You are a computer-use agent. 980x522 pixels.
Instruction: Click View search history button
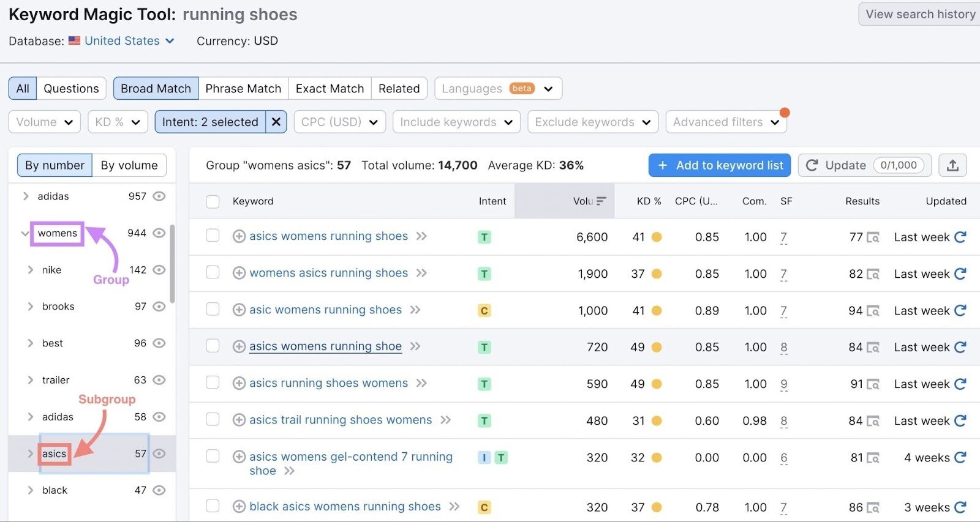click(x=920, y=14)
